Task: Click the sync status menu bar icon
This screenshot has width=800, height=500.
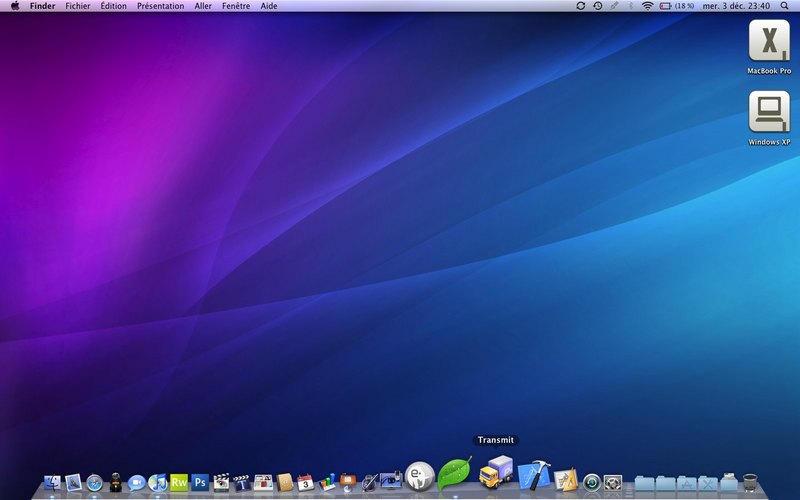Action: point(581,6)
